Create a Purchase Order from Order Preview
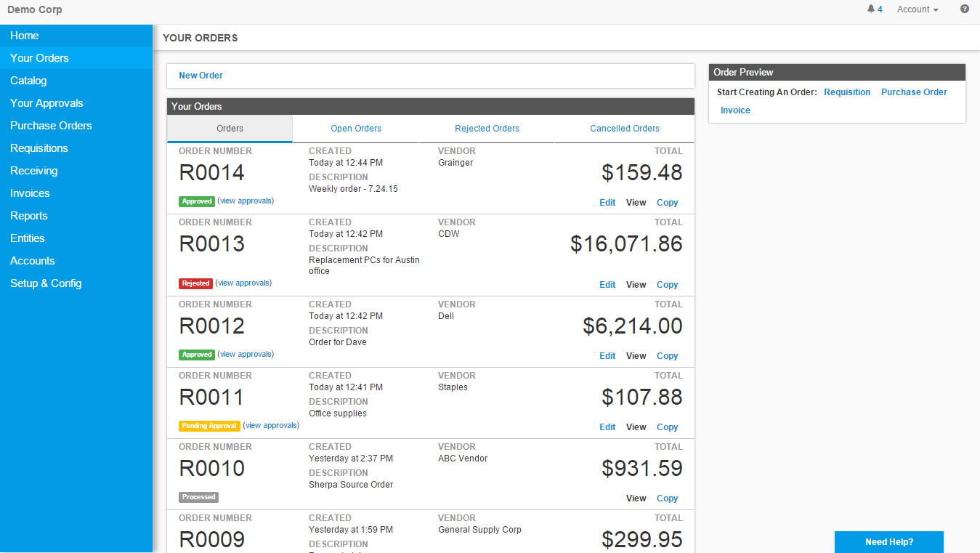The height and width of the screenshot is (553, 980). click(x=914, y=92)
